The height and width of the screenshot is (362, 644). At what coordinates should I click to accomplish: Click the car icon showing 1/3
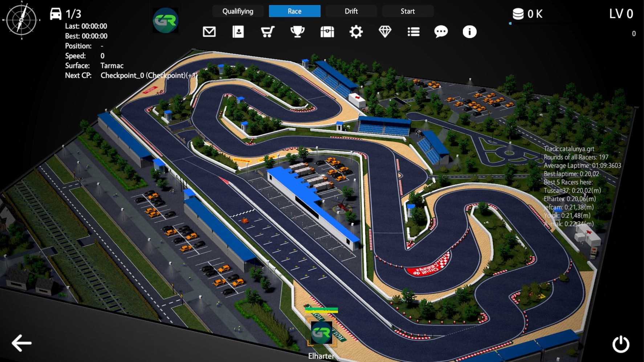pyautogui.click(x=57, y=13)
